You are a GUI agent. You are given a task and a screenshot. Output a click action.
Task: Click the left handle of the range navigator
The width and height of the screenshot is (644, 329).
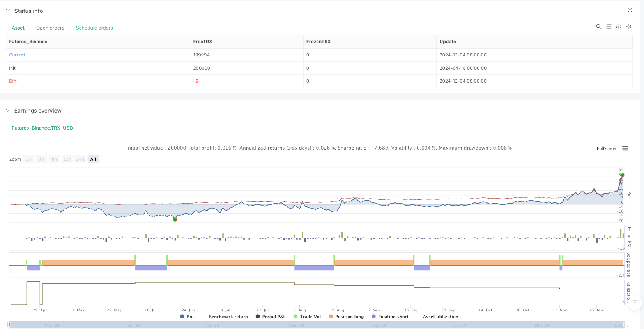pyautogui.click(x=9, y=324)
